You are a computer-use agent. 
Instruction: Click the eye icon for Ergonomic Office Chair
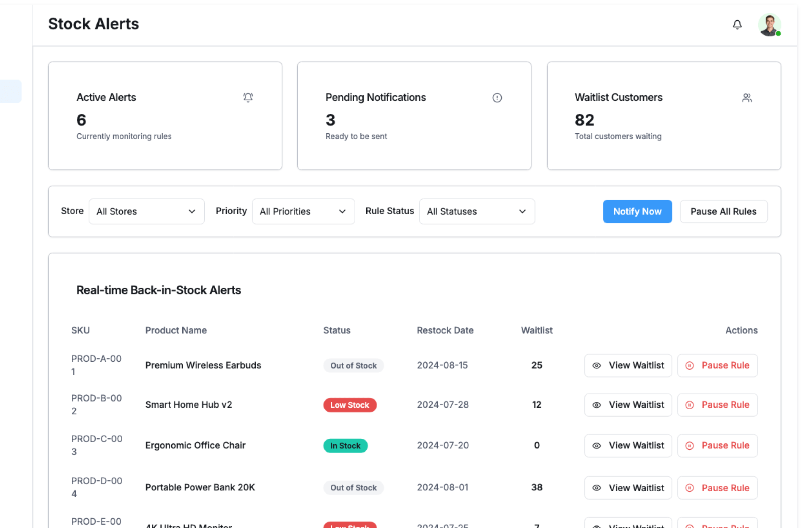tap(596, 445)
